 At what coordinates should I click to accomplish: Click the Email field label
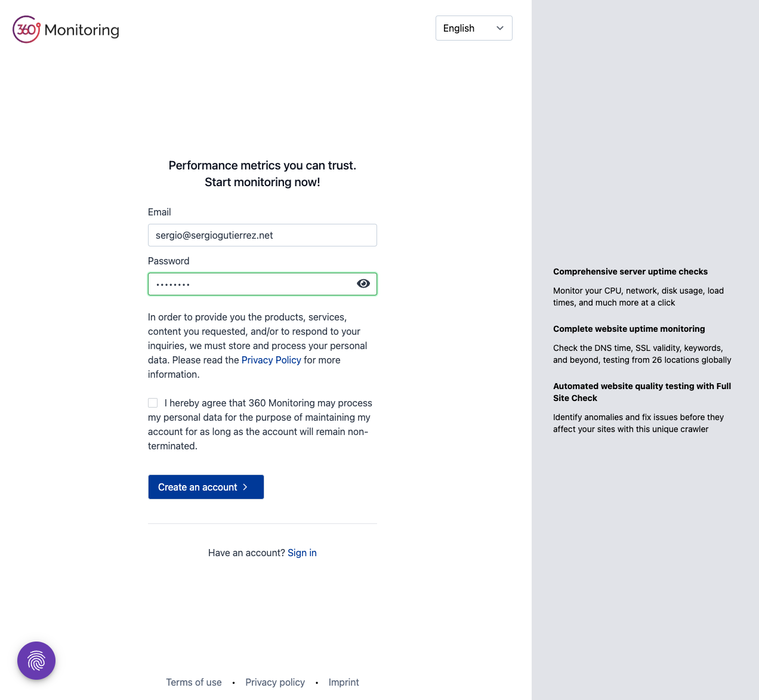(x=159, y=212)
